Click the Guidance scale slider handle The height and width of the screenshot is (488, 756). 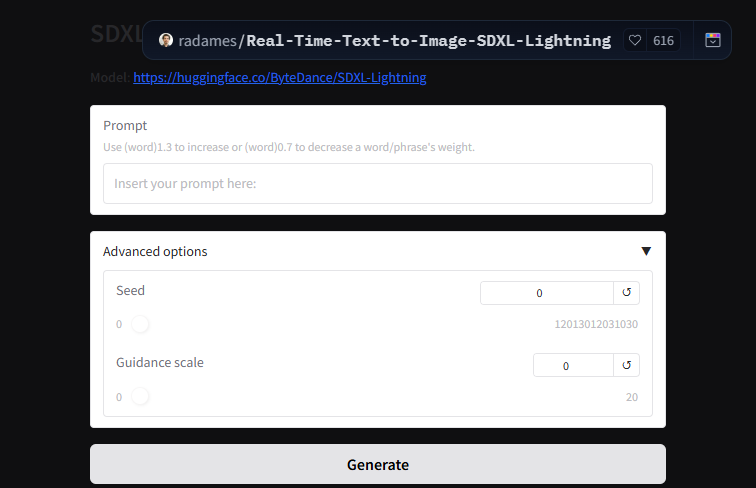point(140,396)
